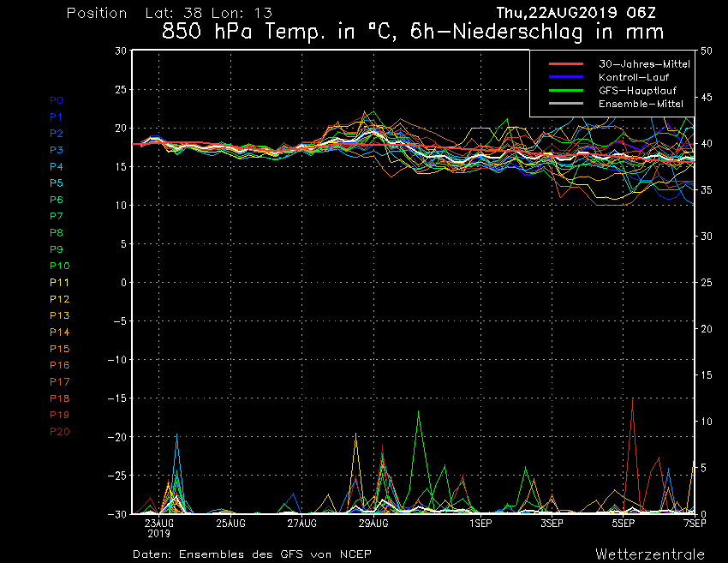Select the Ensemble-Mittel legend label
This screenshot has width=728, height=563.
(641, 103)
